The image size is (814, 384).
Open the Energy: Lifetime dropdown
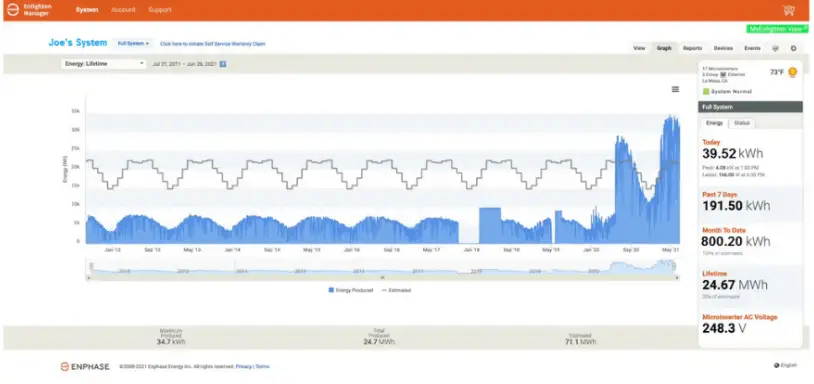click(x=104, y=64)
